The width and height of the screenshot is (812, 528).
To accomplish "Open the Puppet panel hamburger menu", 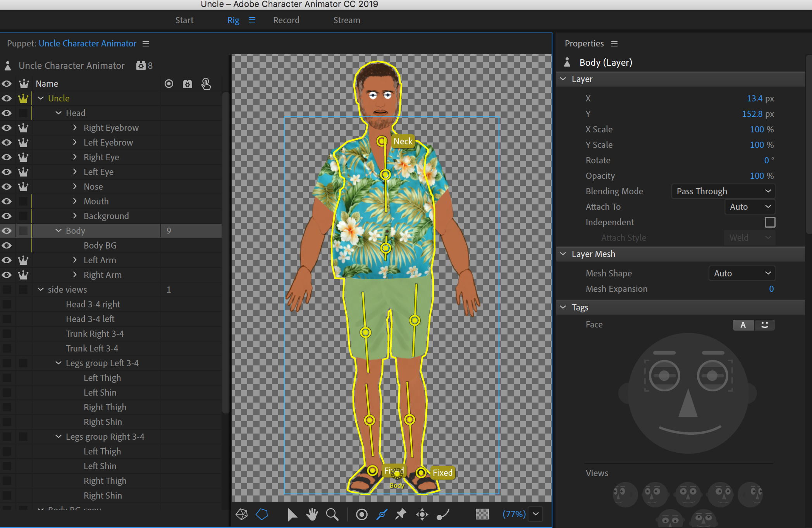I will tap(146, 44).
